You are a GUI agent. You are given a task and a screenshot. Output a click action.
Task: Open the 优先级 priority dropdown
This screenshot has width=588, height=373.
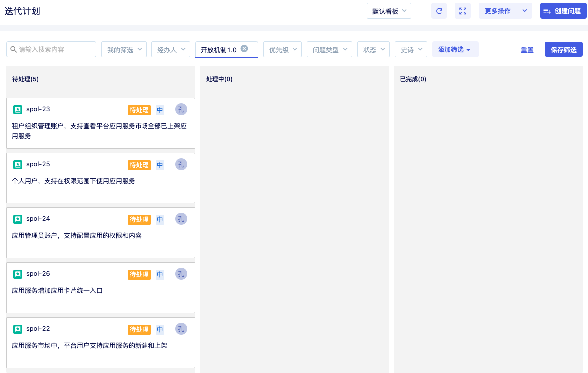coord(283,49)
